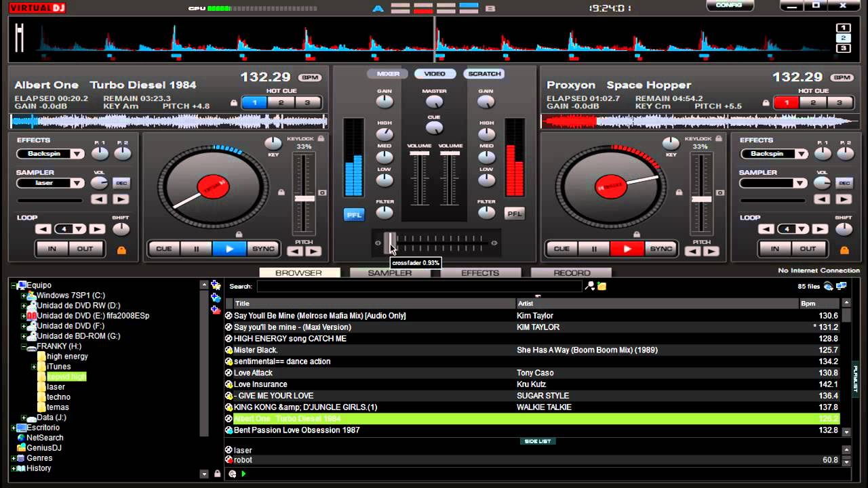This screenshot has height=488, width=868.
Task: Toggle the right deck loop lock icon
Action: click(x=844, y=250)
